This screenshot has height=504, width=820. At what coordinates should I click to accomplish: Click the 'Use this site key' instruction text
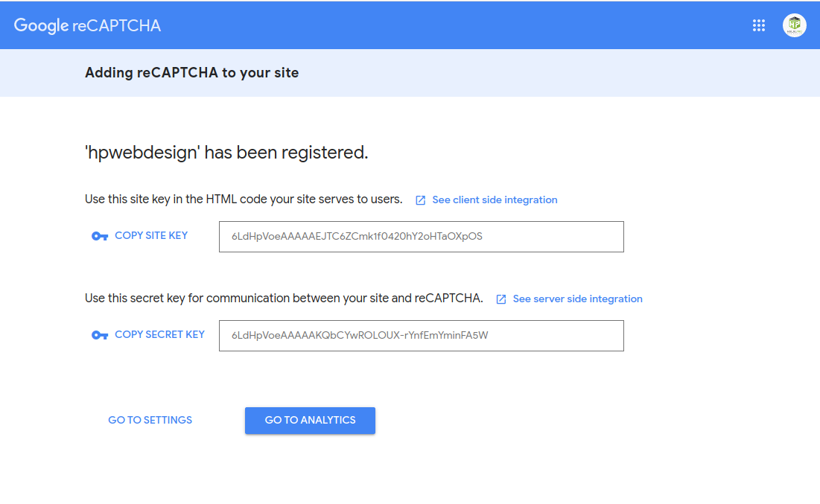click(x=244, y=200)
